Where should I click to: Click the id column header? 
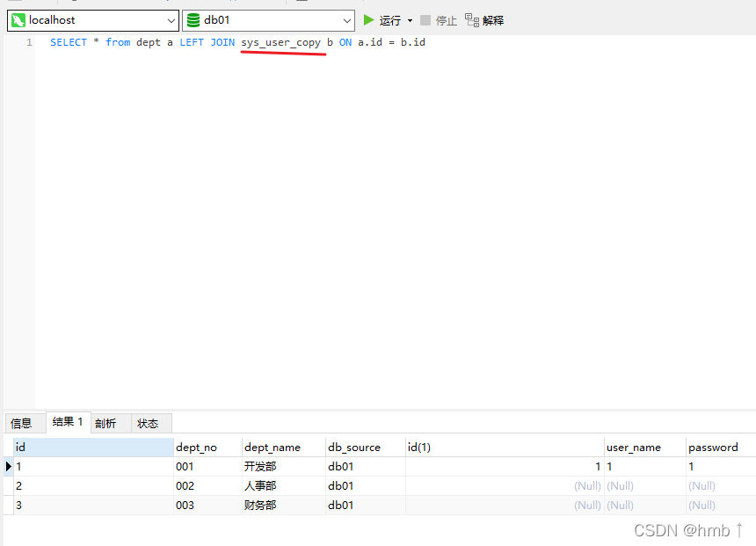point(93,448)
